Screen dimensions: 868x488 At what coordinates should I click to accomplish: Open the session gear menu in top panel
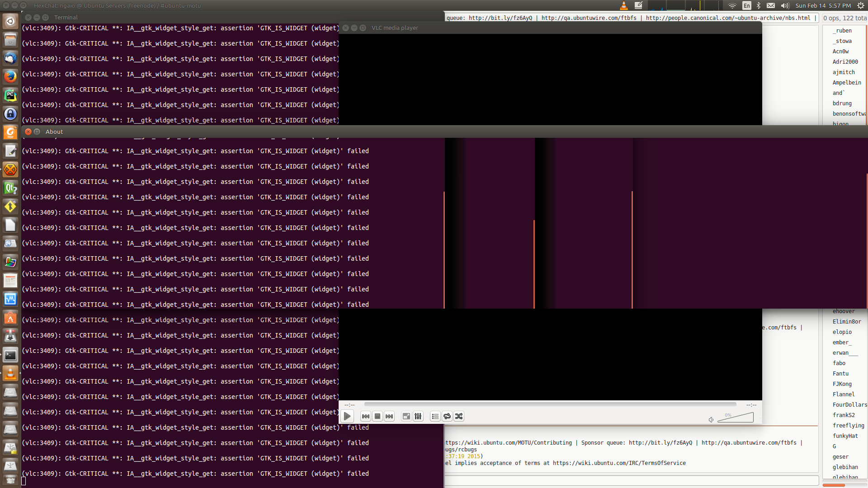(861, 5)
